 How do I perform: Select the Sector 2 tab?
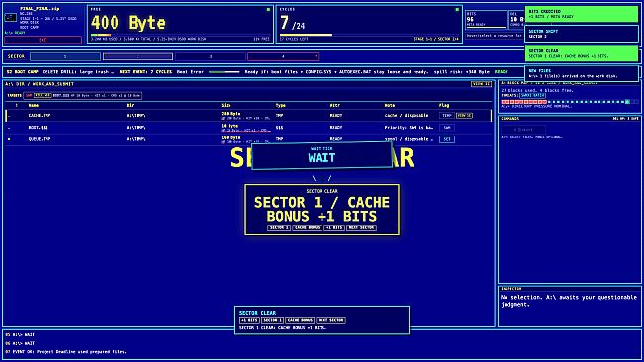coord(138,56)
